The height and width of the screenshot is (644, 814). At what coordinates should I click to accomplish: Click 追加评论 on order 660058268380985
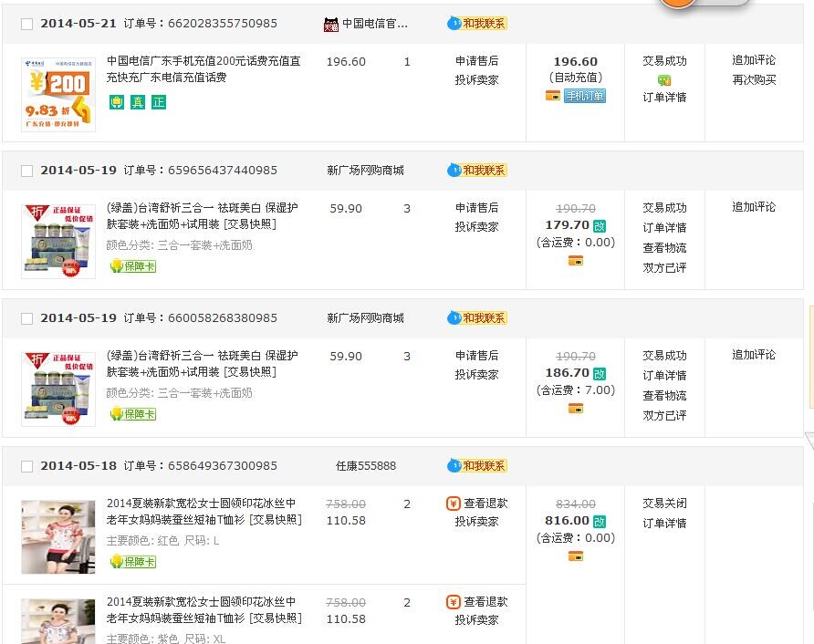coord(754,355)
